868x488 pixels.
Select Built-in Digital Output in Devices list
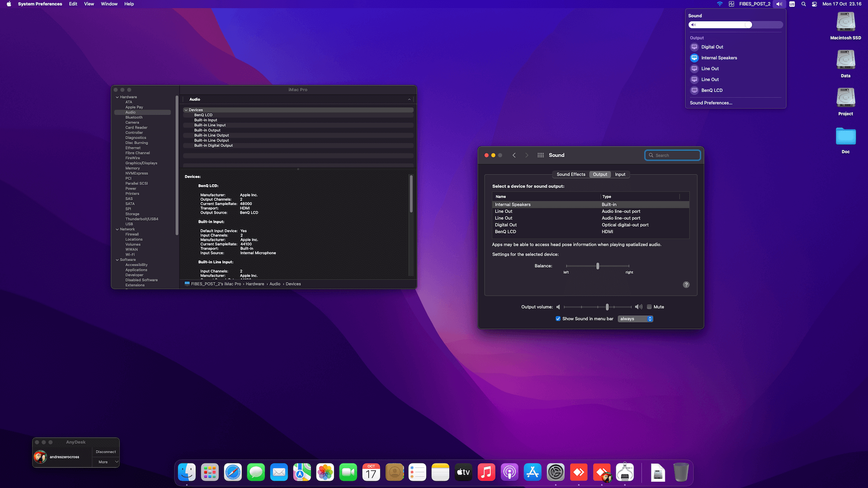coord(298,145)
